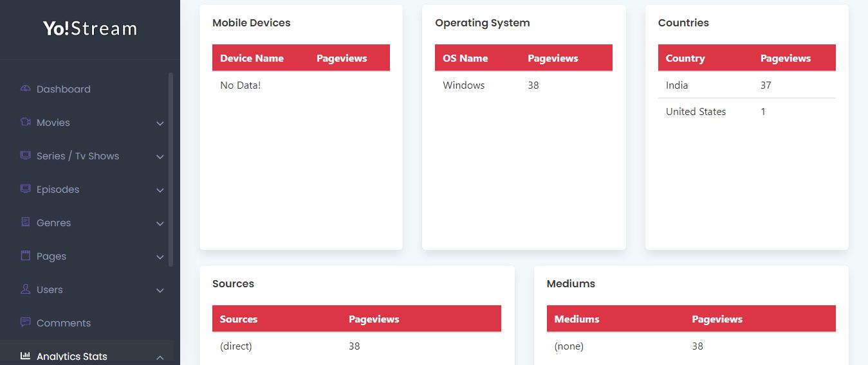Image resolution: width=868 pixels, height=365 pixels.
Task: Open the Comments menu item
Action: tap(63, 323)
